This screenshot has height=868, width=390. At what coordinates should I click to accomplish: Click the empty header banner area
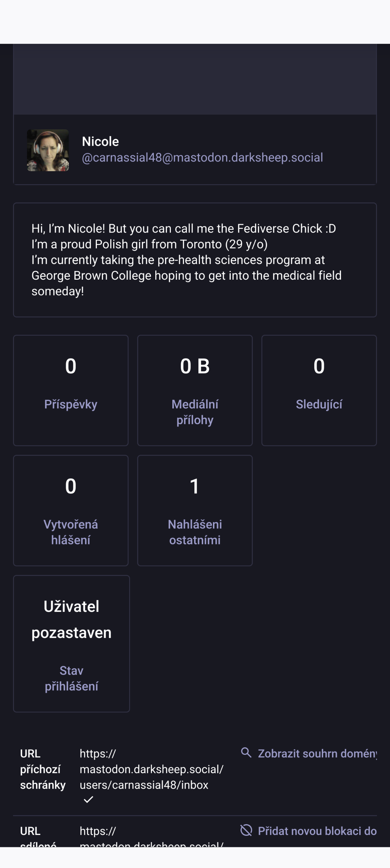(x=195, y=80)
